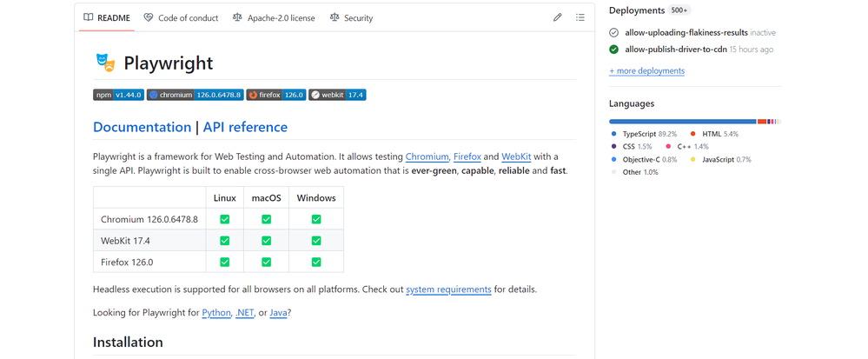Follow the WebKit link in description

pos(516,156)
